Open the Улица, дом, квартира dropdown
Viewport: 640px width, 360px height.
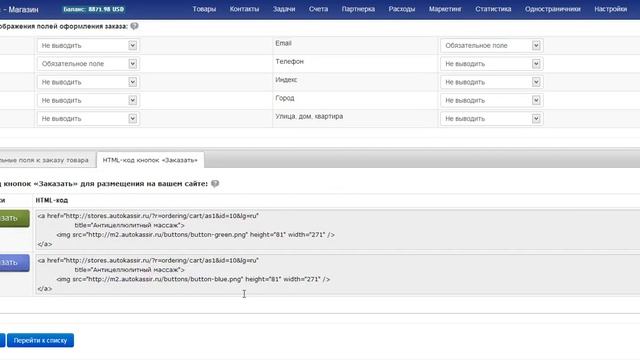click(x=491, y=119)
